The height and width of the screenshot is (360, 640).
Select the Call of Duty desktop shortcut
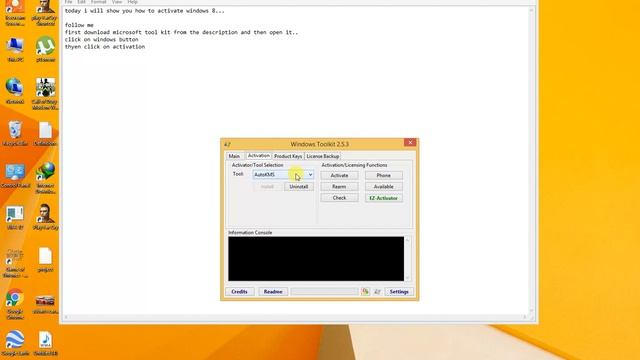(45, 94)
